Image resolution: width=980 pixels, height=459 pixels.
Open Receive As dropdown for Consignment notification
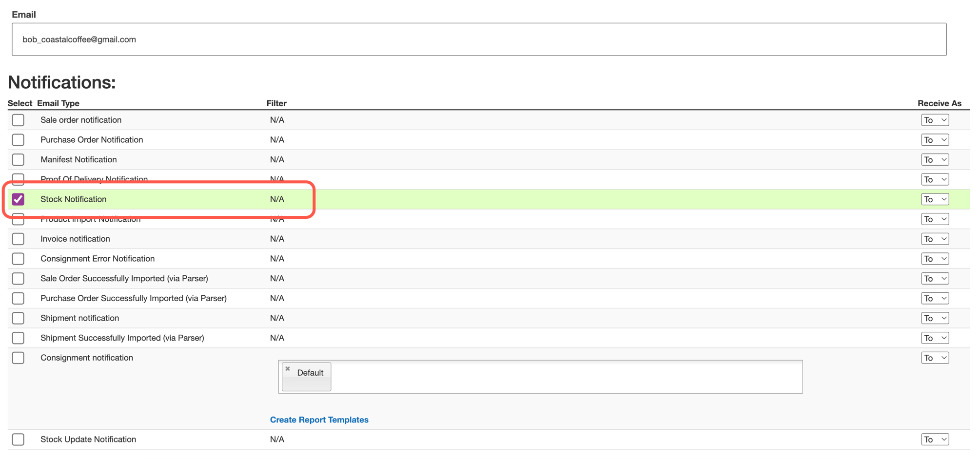point(935,358)
